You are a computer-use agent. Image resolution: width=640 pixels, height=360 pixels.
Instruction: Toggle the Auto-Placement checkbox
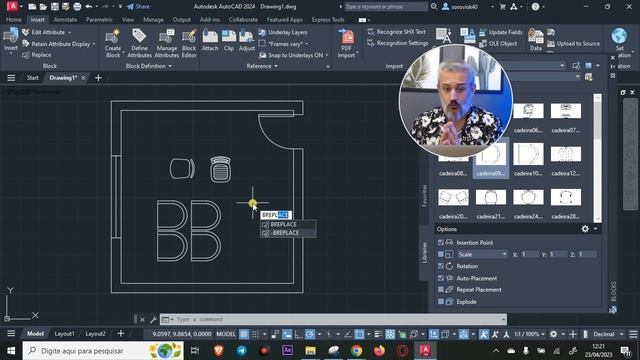tap(441, 278)
